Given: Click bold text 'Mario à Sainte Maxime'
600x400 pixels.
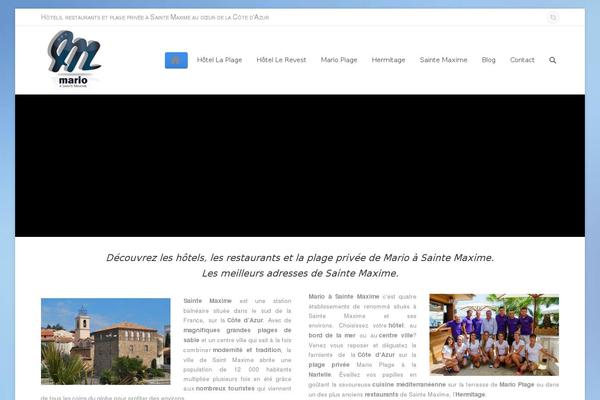Looking at the screenshot, I should pos(344,297).
